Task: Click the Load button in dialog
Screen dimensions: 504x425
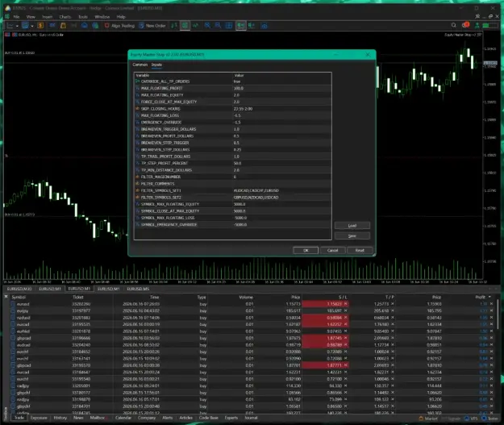Action: pyautogui.click(x=352, y=225)
